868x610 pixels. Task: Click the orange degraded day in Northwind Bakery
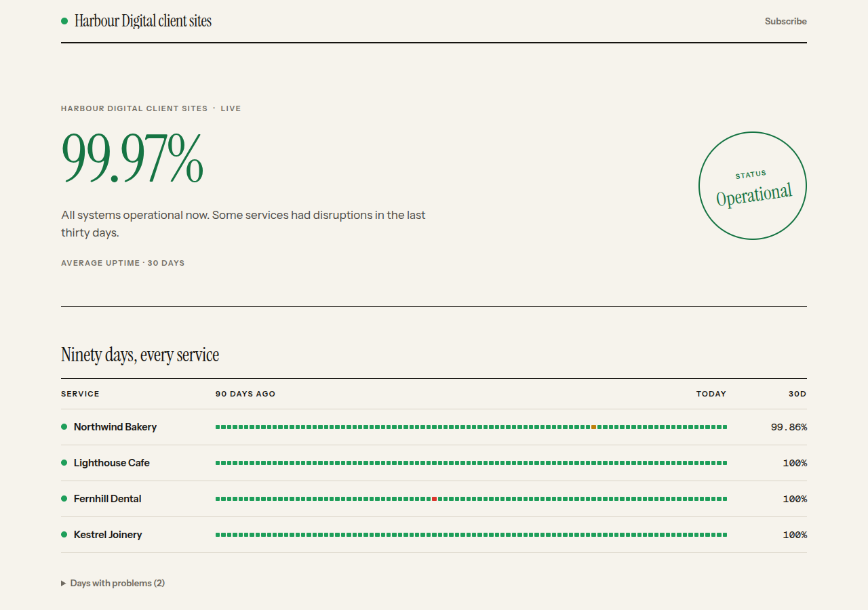(x=593, y=427)
